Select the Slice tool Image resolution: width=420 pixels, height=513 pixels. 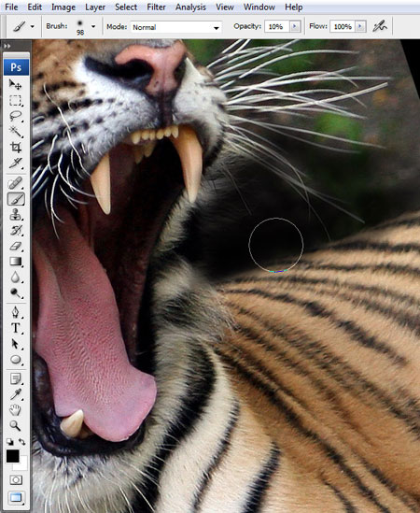pos(15,163)
